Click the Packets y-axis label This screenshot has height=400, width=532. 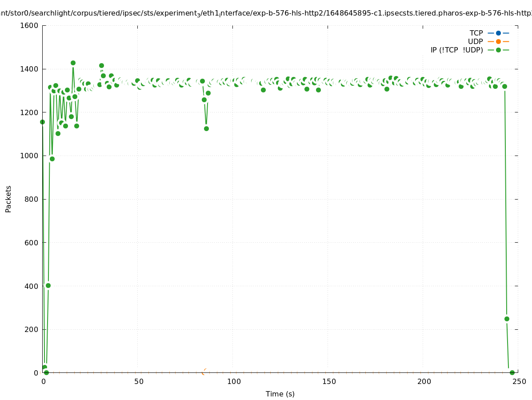[8, 199]
